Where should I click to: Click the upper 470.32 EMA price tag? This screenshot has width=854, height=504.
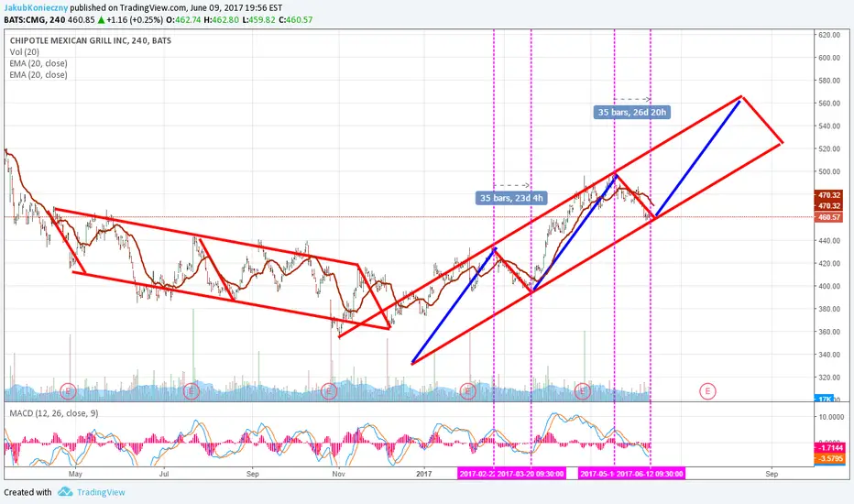pyautogui.click(x=828, y=194)
